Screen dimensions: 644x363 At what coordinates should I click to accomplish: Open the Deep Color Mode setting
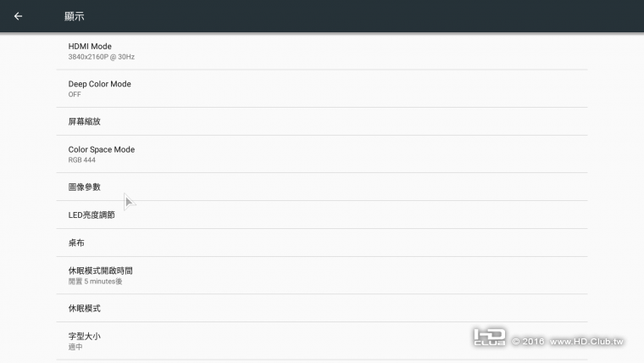(x=99, y=84)
